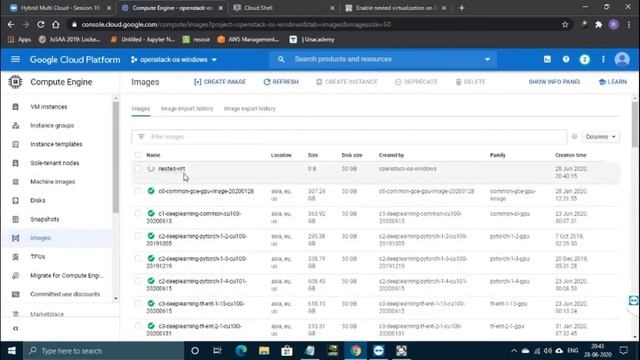Click the Committed use discounts icon
This screenshot has height=360, width=640.
[x=16, y=294]
